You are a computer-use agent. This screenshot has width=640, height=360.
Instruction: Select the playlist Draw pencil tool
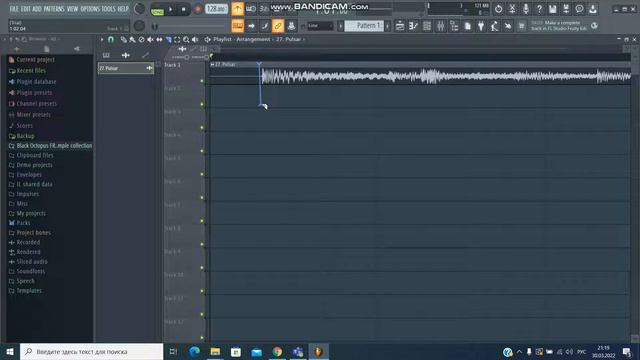pyautogui.click(x=123, y=40)
